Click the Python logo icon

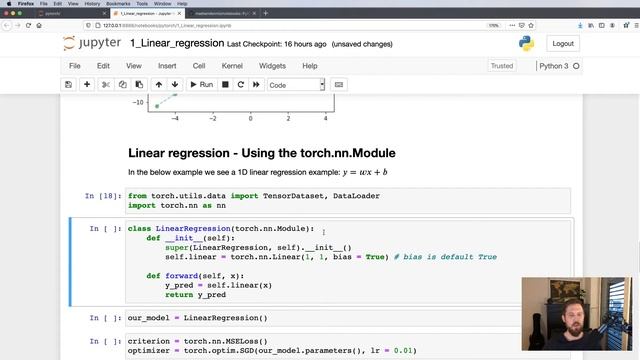(x=527, y=43)
